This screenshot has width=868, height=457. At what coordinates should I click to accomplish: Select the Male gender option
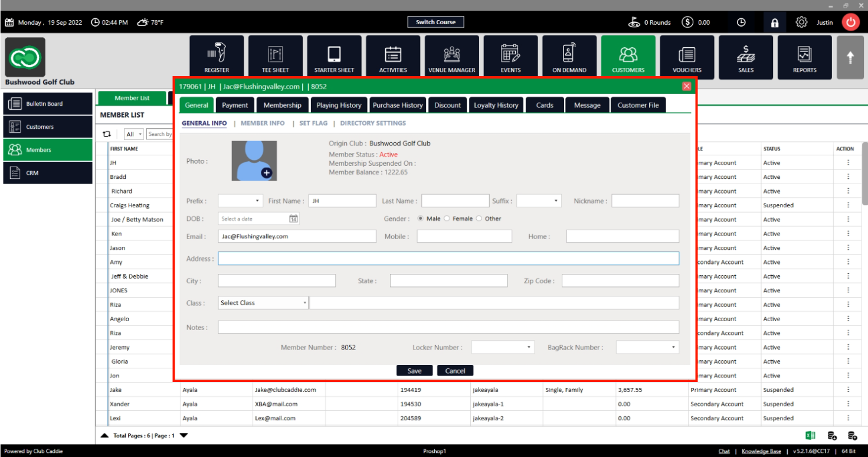(x=421, y=218)
